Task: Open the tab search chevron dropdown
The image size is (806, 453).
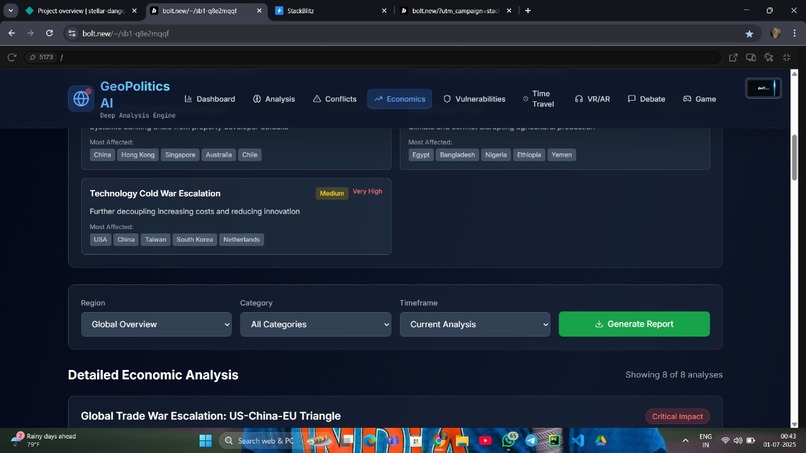Action: tap(10, 11)
